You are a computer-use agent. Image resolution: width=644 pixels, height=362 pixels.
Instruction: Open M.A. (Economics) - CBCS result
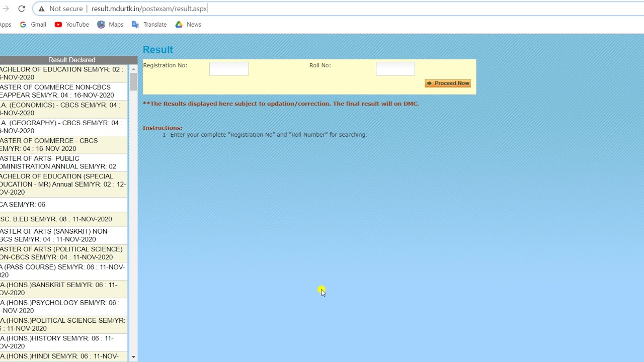coord(63,109)
